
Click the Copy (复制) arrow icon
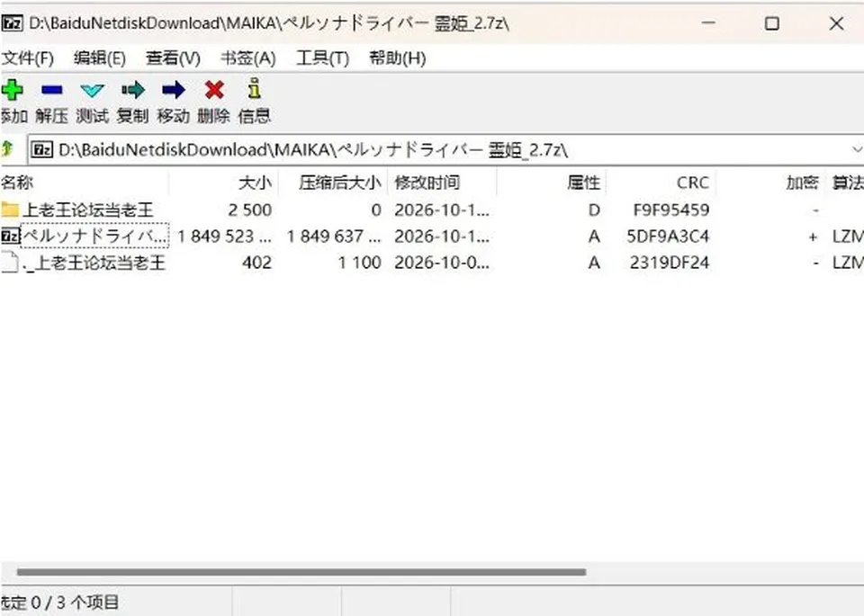click(133, 90)
